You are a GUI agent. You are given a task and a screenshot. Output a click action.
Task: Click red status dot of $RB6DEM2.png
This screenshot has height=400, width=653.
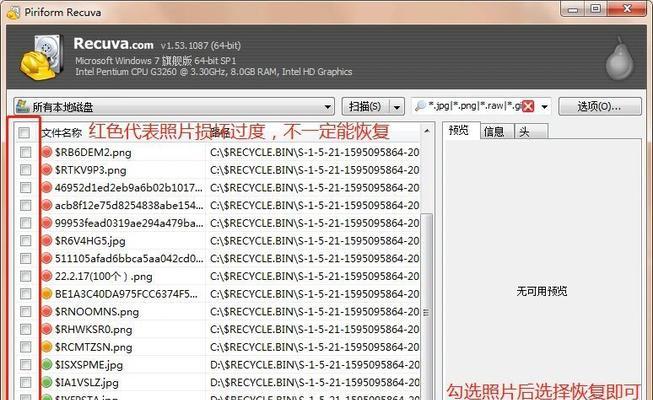tap(47, 152)
